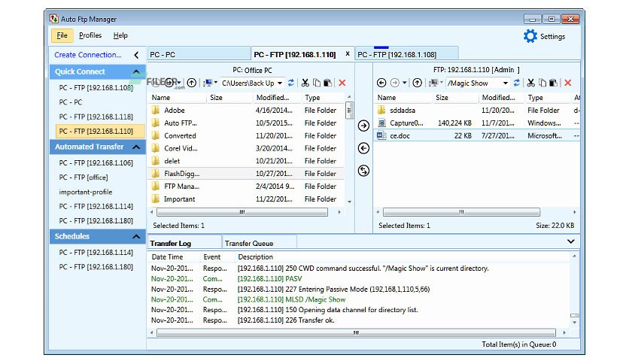Open the Settings gear
Image resolution: width=629 pixels, height=364 pixels.
(x=530, y=36)
